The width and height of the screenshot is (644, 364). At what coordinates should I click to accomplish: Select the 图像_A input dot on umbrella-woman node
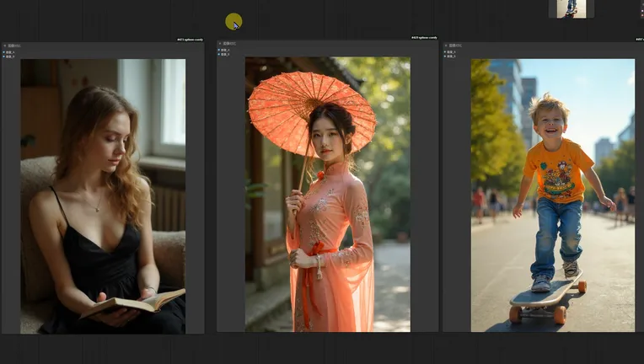coord(219,50)
